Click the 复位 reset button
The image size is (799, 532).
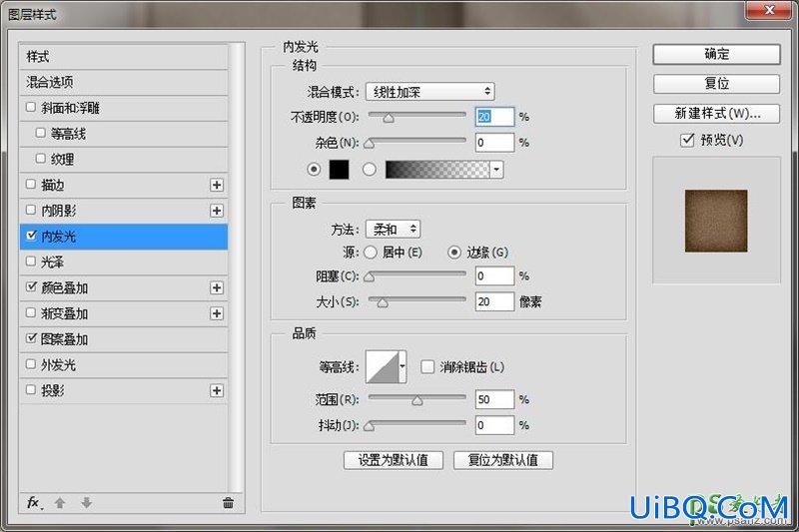[x=716, y=84]
